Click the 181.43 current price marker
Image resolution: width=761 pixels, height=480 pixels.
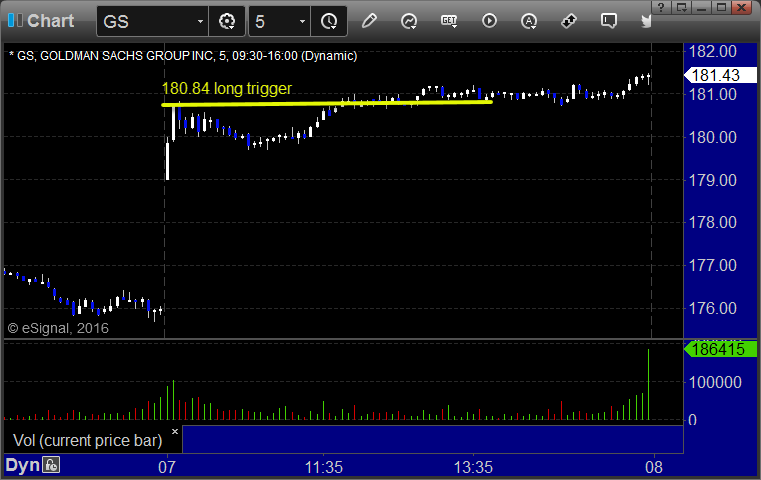click(x=720, y=75)
